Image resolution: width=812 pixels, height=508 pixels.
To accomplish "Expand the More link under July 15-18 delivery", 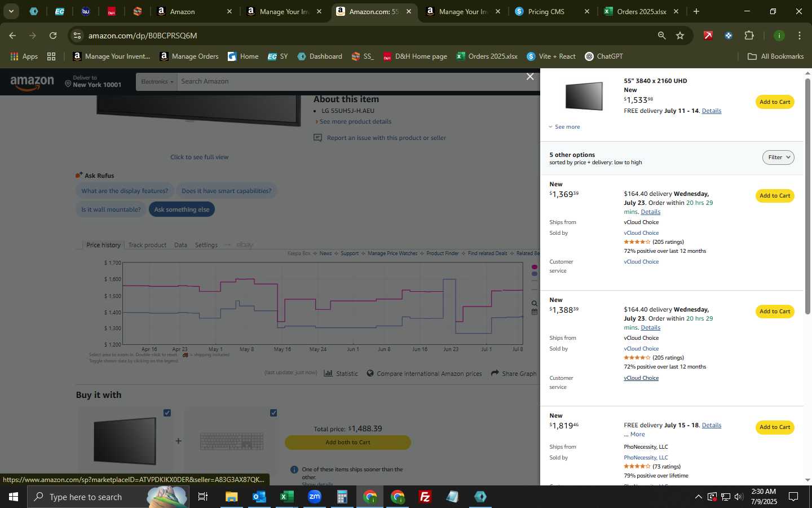I will pos(637,435).
